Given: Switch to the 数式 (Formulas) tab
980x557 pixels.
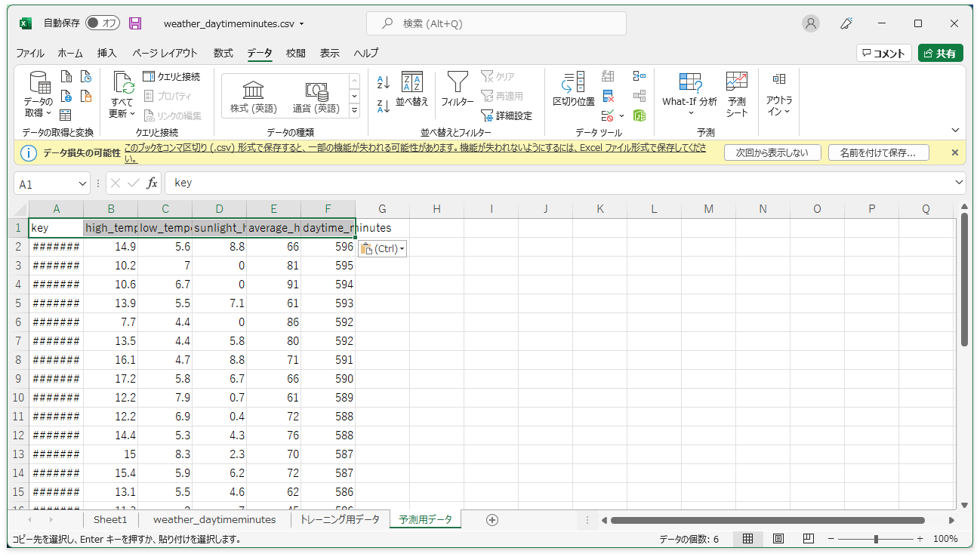Looking at the screenshot, I should [223, 53].
